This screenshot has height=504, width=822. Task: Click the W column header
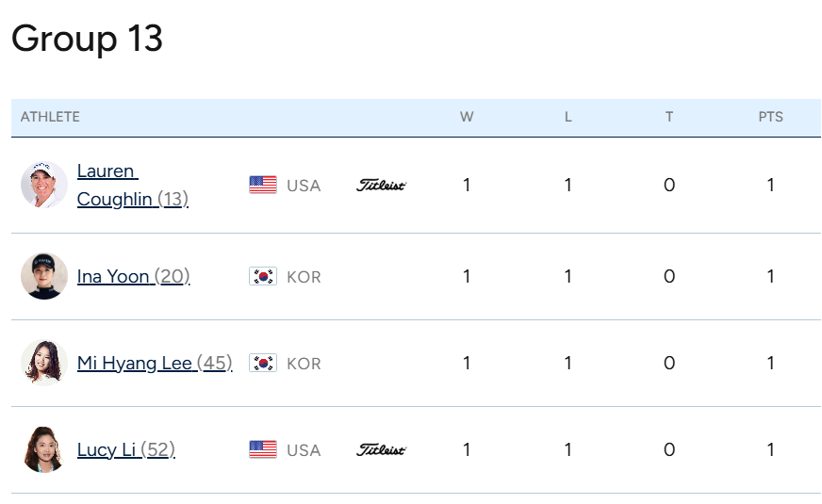[467, 117]
